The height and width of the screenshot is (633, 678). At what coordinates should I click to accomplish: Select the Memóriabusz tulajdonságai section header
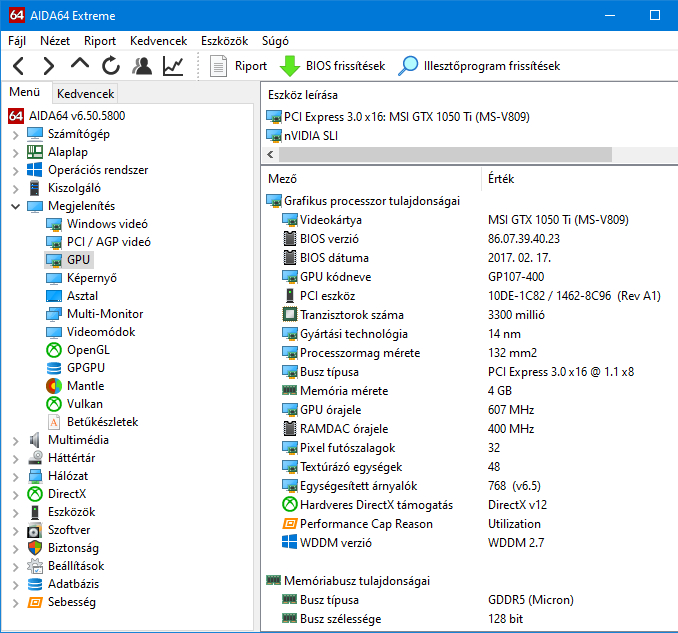click(x=357, y=581)
